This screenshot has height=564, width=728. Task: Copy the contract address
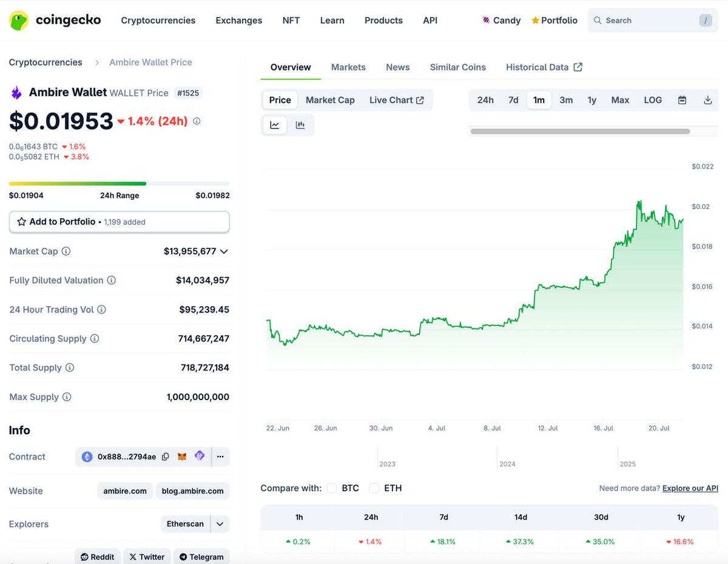point(165,457)
